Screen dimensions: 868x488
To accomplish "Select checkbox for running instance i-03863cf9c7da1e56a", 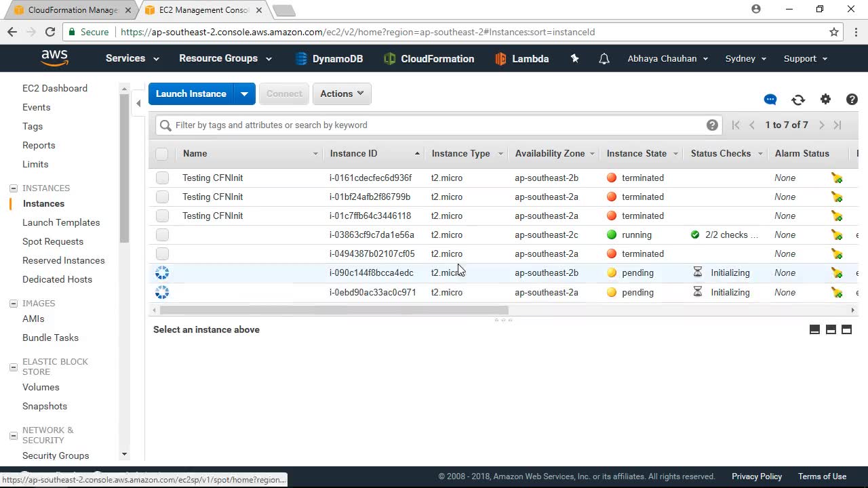I will coord(161,235).
